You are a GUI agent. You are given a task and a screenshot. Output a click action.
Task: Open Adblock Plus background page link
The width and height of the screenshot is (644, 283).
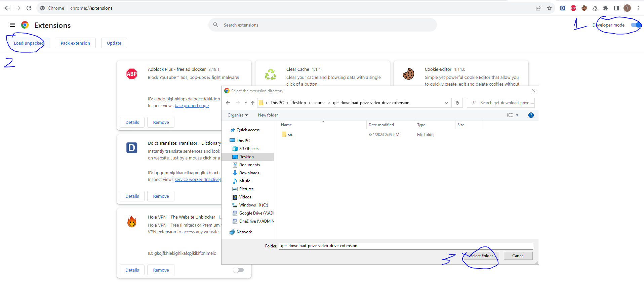(x=192, y=106)
